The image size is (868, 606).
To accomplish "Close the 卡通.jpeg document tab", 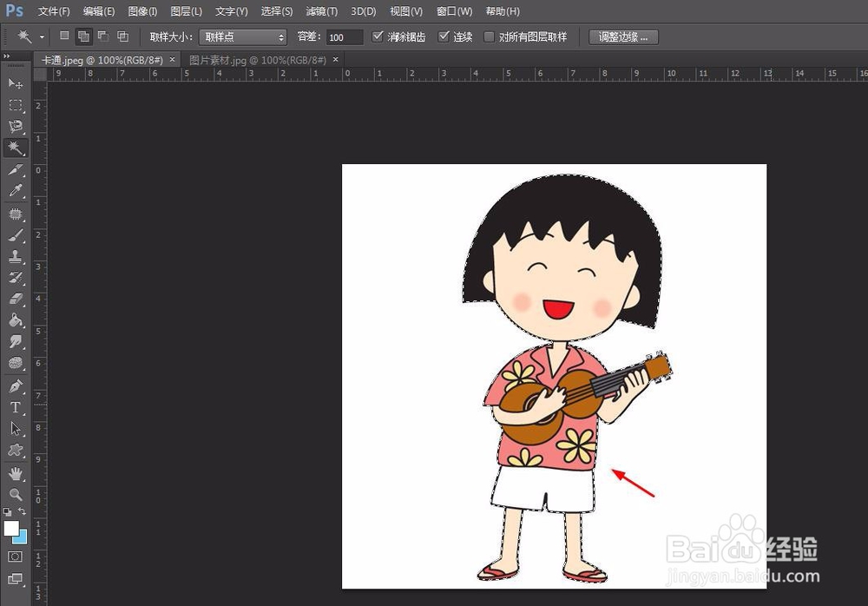I will [172, 59].
